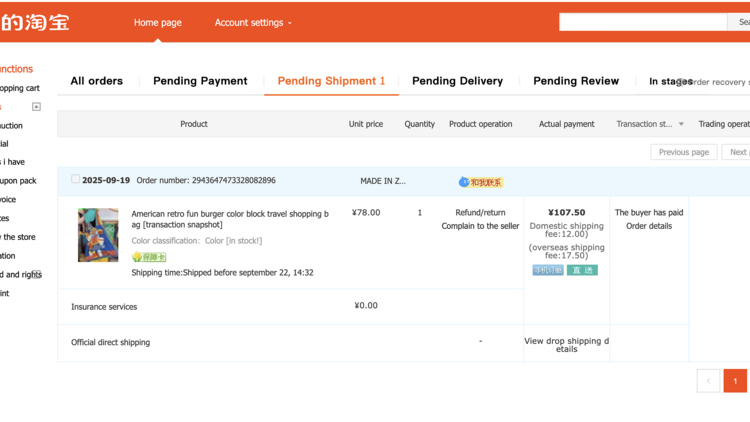Click the header search input field

coord(643,22)
